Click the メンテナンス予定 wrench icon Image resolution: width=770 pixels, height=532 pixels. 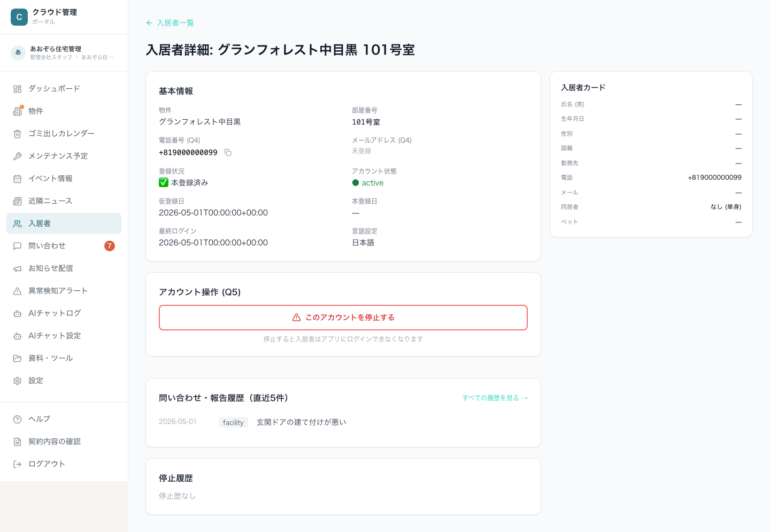tap(18, 156)
